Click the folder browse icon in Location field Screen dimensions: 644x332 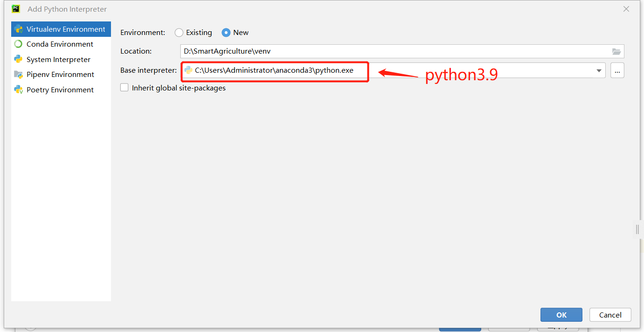coord(616,51)
